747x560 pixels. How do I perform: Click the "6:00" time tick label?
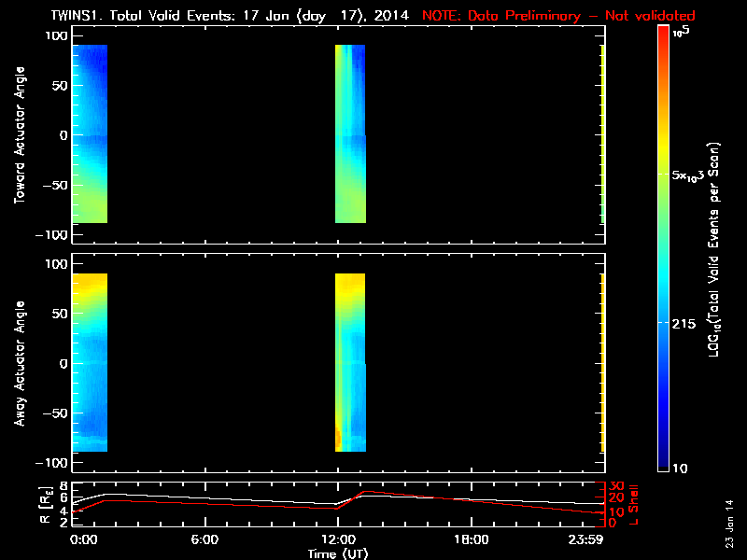tap(204, 539)
